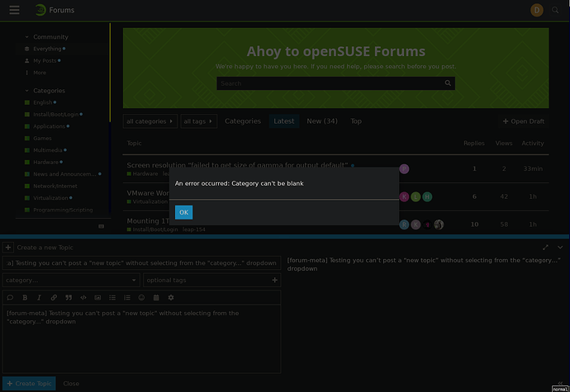Sort topics by Activity column
This screenshot has height=392, width=570.
[x=533, y=143]
